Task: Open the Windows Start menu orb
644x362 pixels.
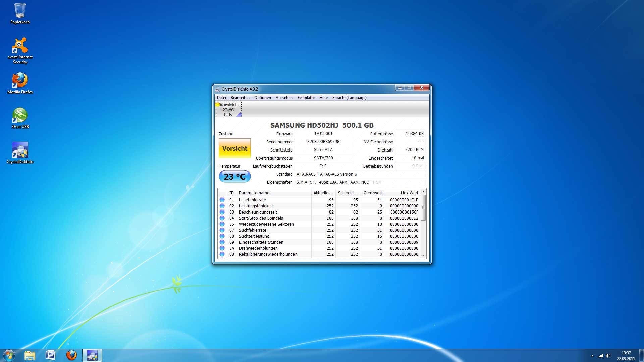Action: pos(9,355)
